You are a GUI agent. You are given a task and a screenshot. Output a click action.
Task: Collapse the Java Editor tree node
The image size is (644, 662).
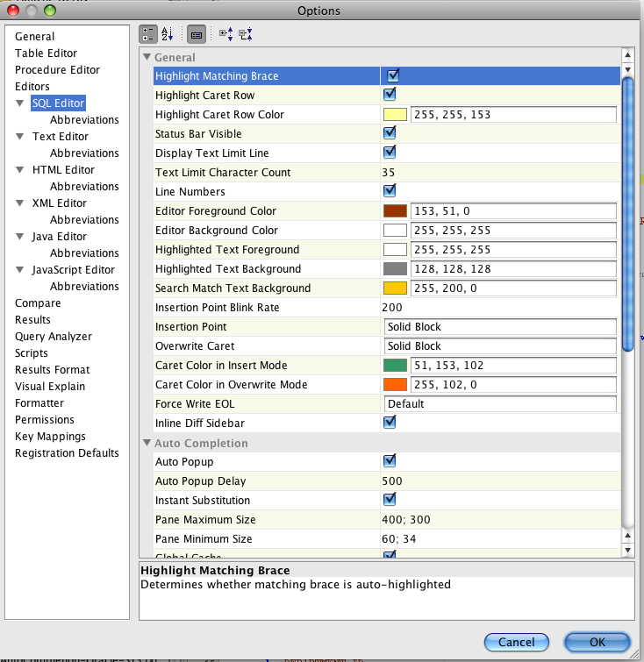(x=19, y=237)
